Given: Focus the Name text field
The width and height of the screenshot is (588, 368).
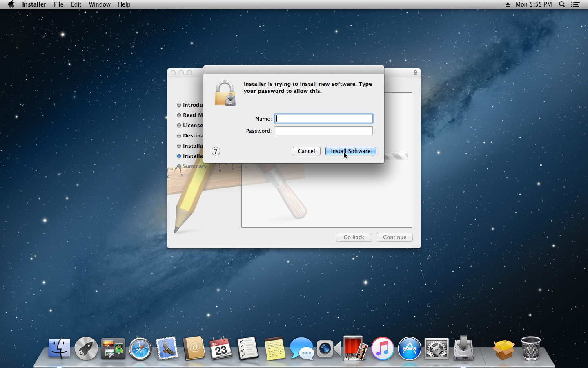Looking at the screenshot, I should coord(323,119).
